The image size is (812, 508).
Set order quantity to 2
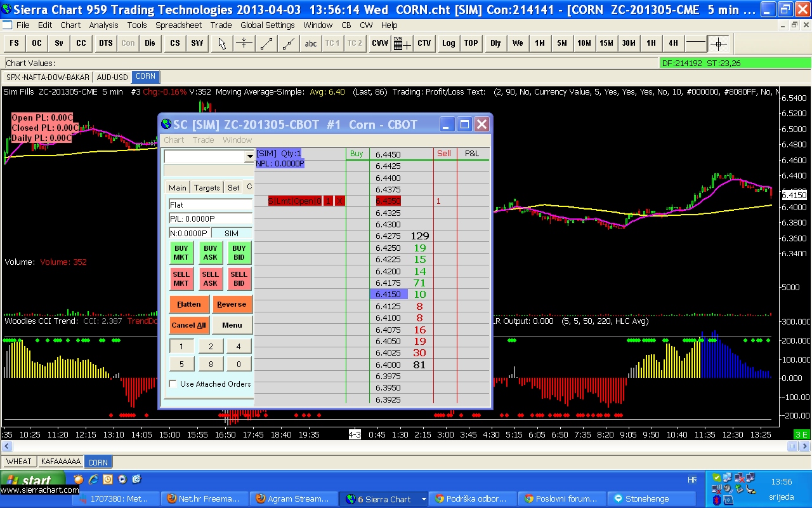[x=211, y=346]
